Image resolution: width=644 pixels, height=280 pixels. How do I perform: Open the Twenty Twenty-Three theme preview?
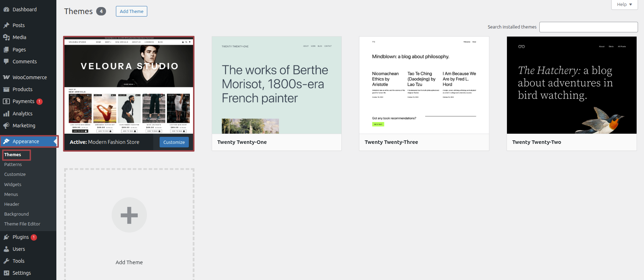tap(424, 85)
